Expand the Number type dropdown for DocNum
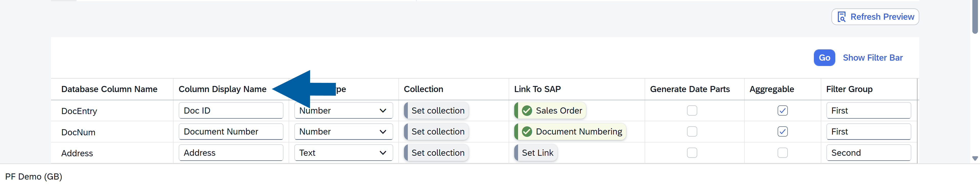The image size is (980, 188). tap(382, 131)
